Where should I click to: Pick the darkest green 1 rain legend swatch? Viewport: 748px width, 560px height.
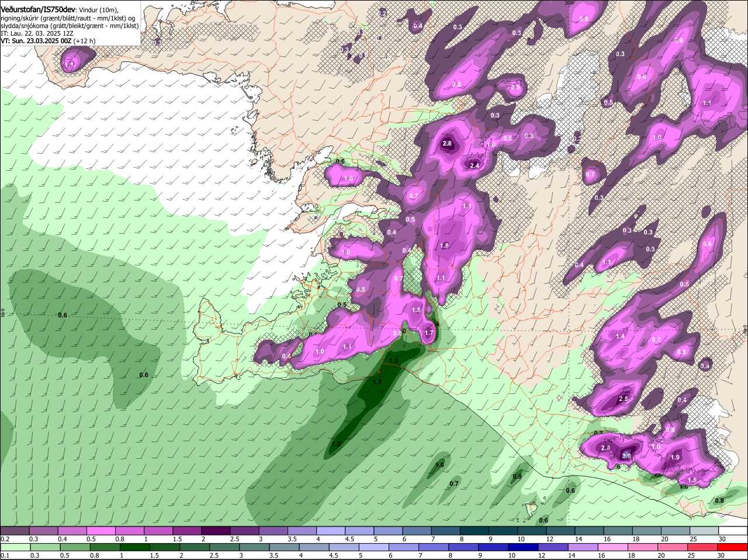click(x=134, y=547)
